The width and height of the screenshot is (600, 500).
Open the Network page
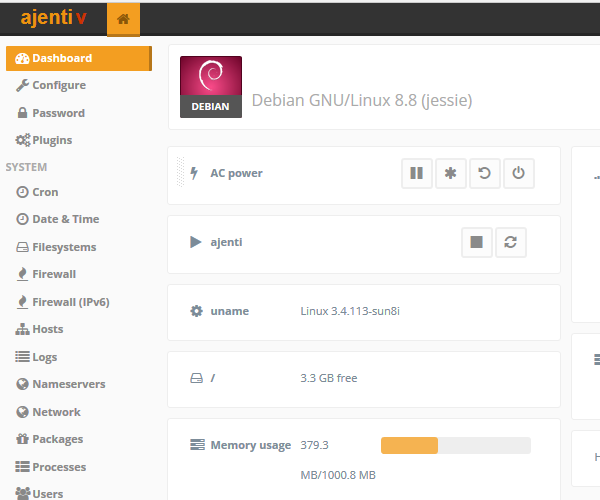click(x=49, y=412)
